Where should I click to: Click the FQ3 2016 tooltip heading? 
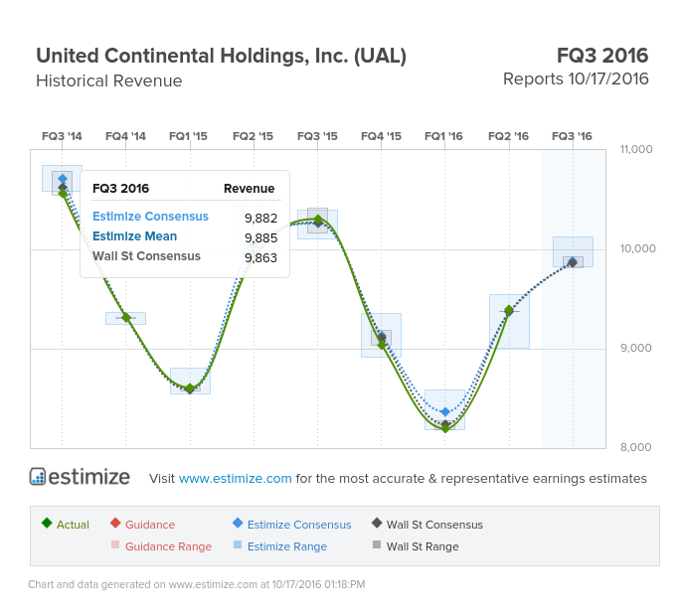coord(120,189)
